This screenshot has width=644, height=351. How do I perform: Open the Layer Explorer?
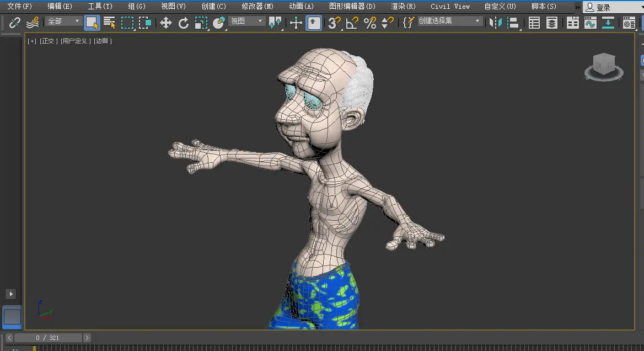click(x=552, y=23)
